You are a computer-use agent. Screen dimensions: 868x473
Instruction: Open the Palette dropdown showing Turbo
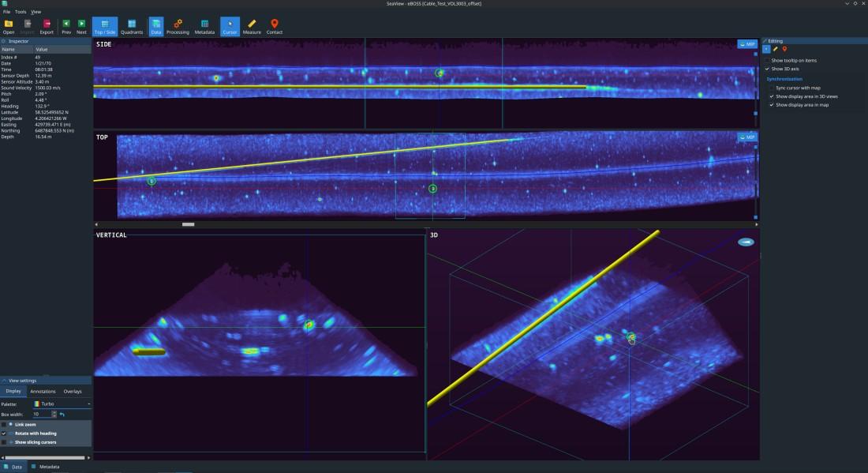click(x=62, y=404)
